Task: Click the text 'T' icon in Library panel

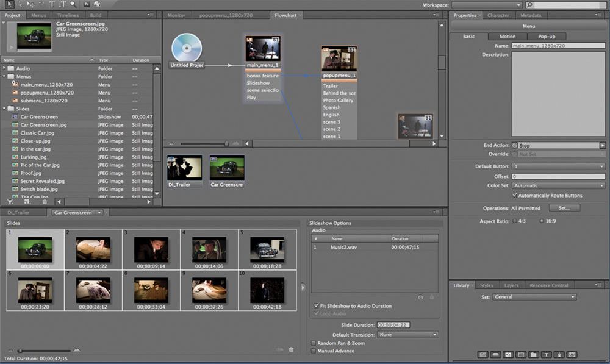Action: pyautogui.click(x=546, y=354)
